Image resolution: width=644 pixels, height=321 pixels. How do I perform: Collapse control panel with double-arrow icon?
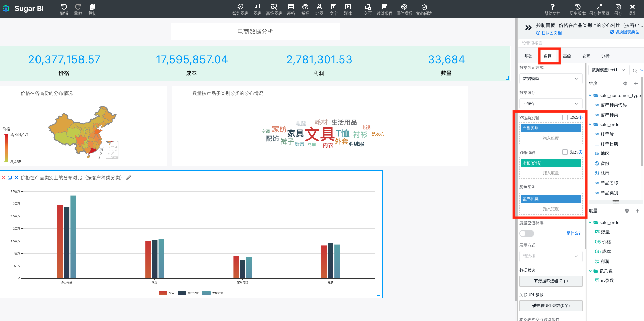[528, 28]
